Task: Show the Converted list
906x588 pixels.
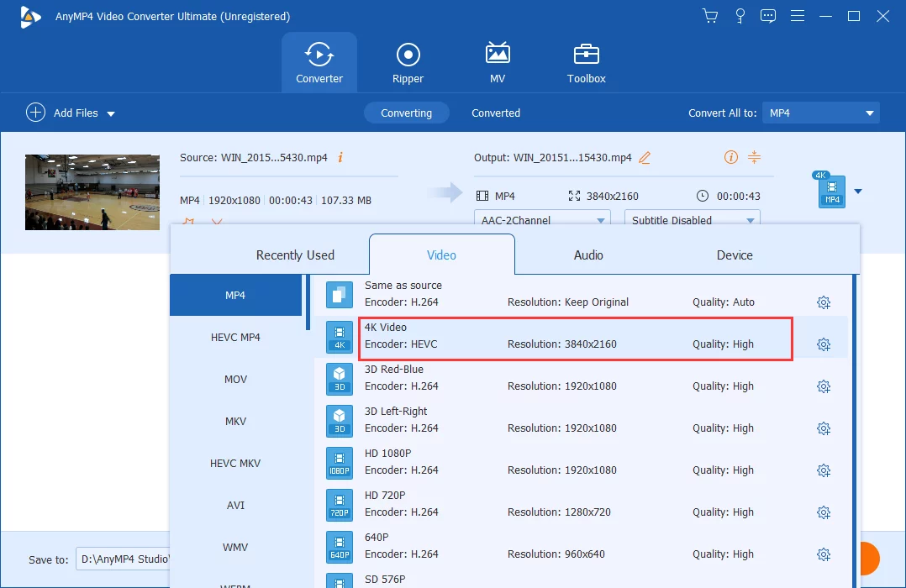Action: point(496,113)
